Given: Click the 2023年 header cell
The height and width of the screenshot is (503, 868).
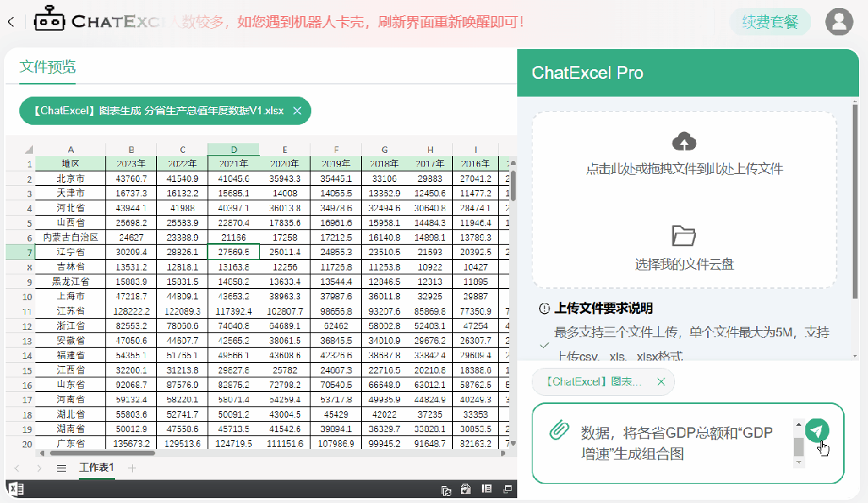Looking at the screenshot, I should (131, 163).
